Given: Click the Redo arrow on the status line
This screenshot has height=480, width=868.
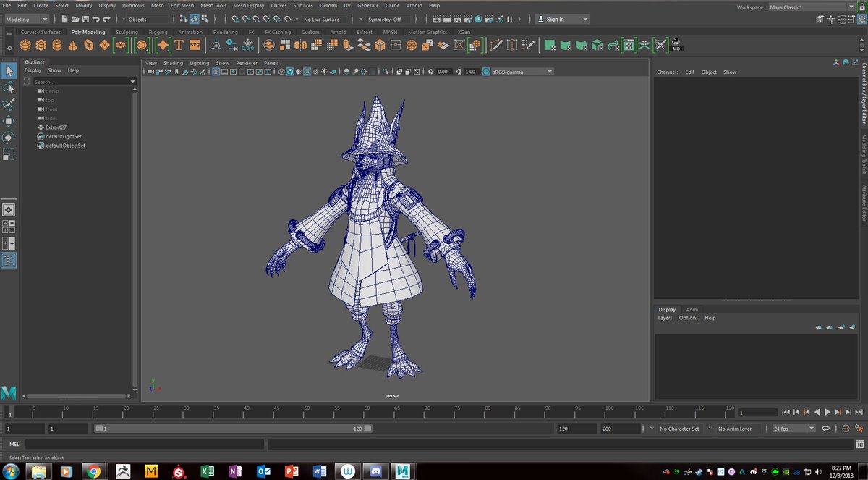Looking at the screenshot, I should 107,19.
